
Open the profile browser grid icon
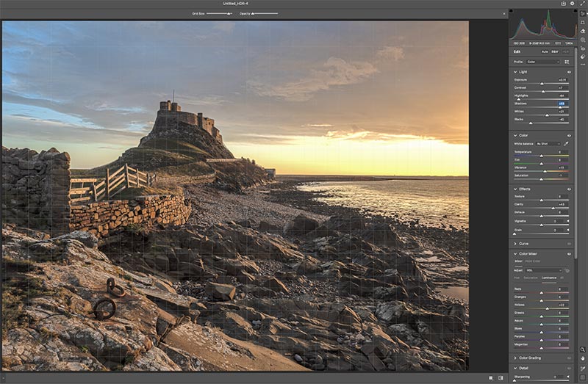[x=567, y=62]
